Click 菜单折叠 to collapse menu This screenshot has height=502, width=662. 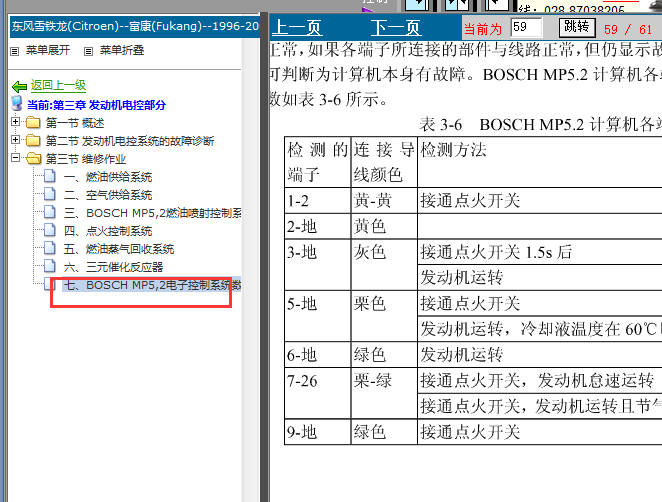coord(122,50)
